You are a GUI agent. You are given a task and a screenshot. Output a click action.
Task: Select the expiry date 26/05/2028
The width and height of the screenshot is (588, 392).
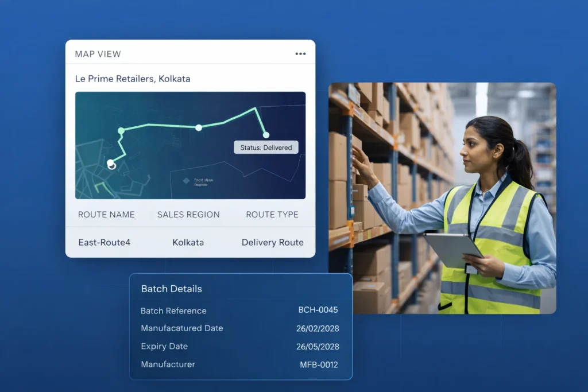pyautogui.click(x=318, y=347)
